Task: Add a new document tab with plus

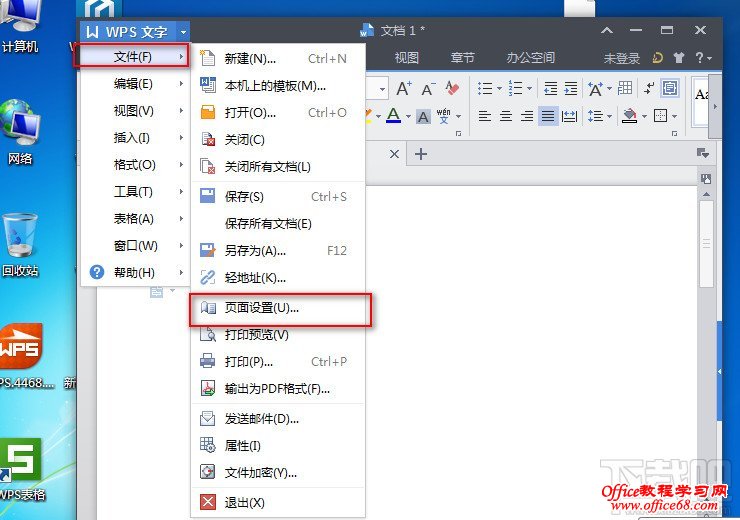Action: pyautogui.click(x=420, y=154)
